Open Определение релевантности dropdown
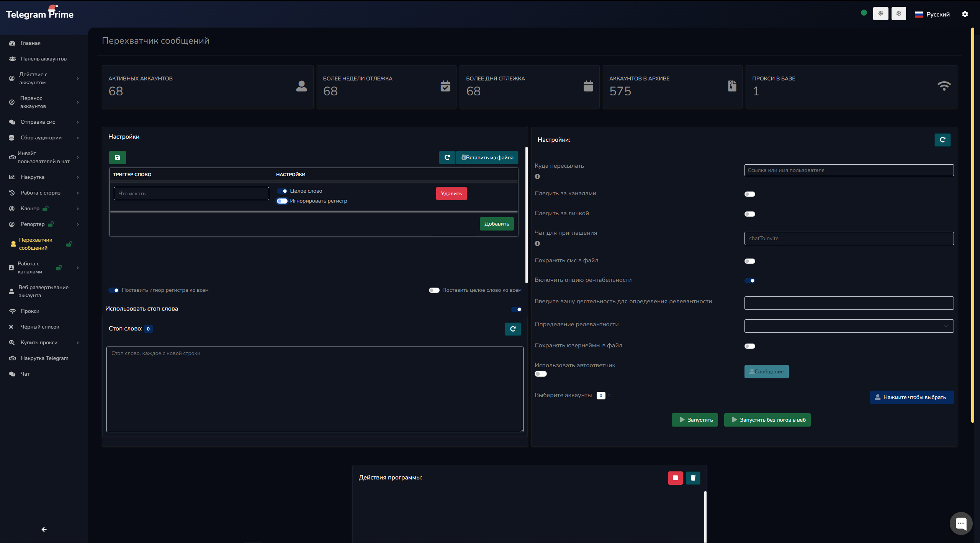980x543 pixels. point(849,326)
